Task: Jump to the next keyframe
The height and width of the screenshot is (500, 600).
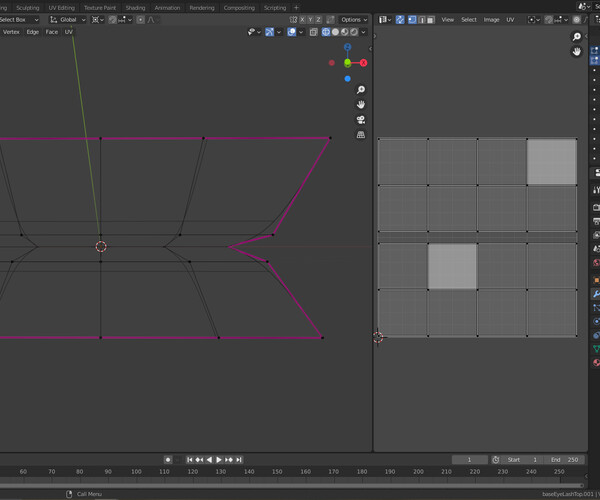Action: click(229, 459)
